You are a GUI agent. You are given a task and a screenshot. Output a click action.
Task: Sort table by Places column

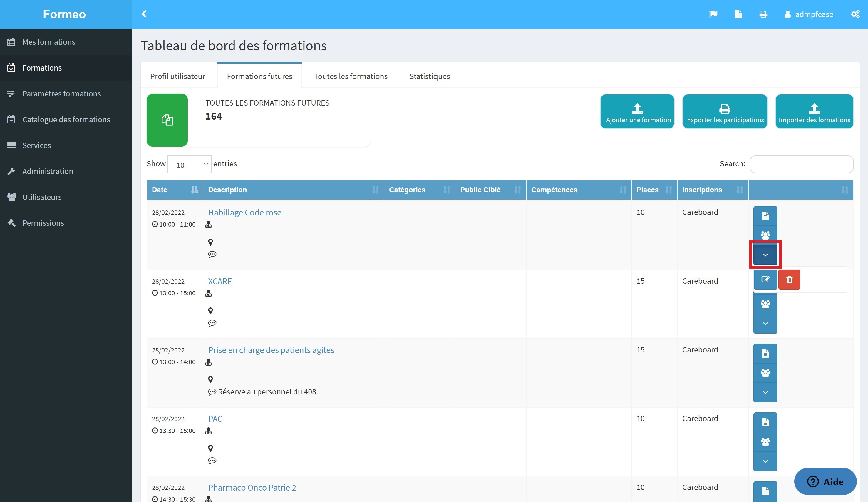pyautogui.click(x=654, y=190)
